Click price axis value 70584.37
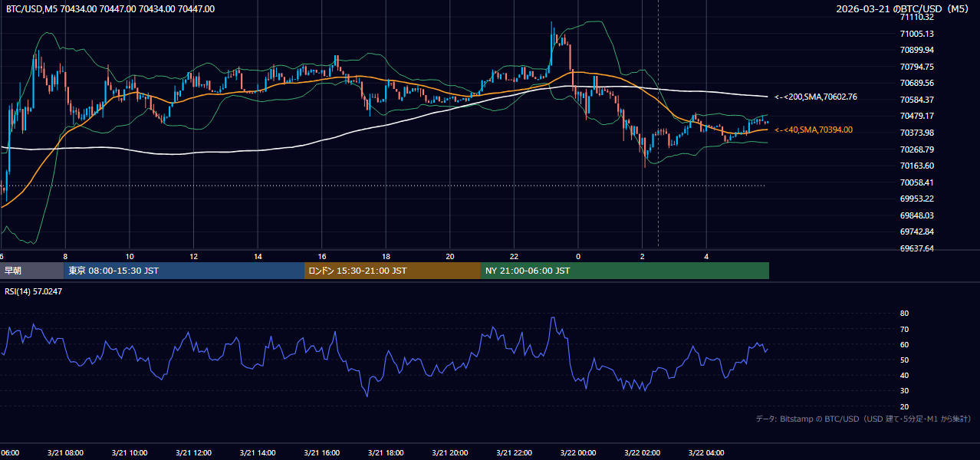 point(916,100)
